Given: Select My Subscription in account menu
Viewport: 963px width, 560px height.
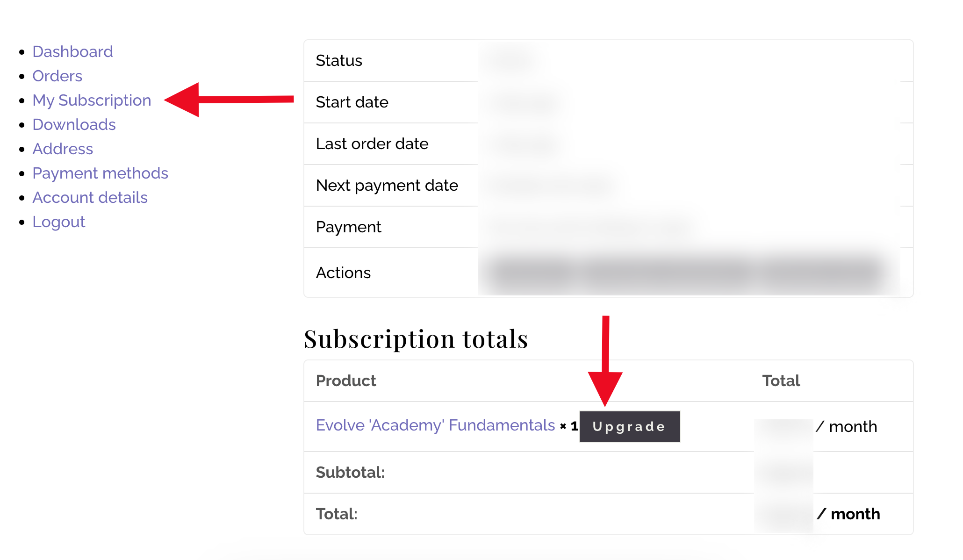Looking at the screenshot, I should click(x=92, y=100).
